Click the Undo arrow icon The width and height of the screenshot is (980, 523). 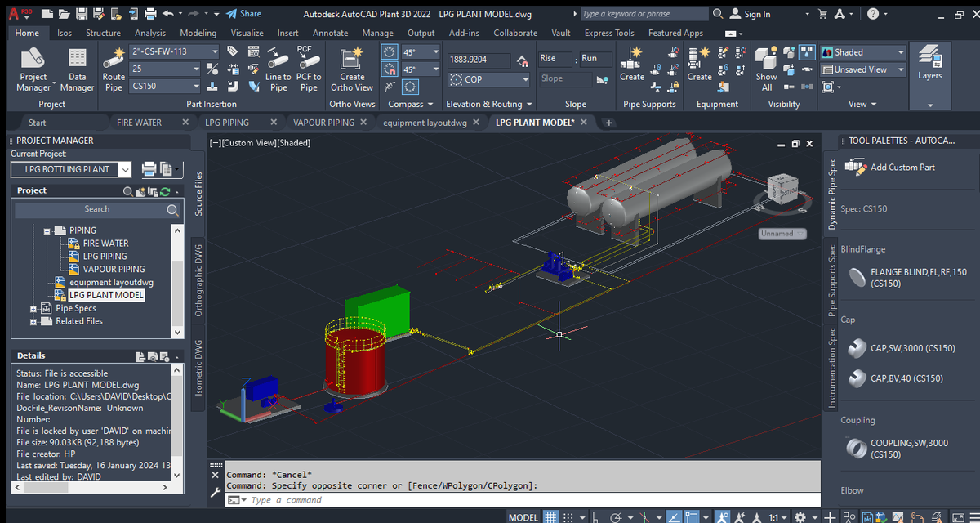[x=168, y=14]
